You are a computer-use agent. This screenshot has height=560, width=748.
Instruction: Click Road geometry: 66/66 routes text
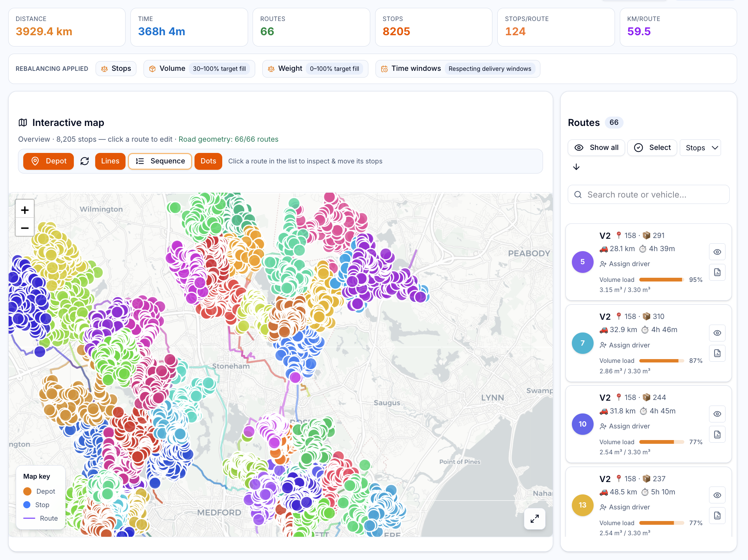[x=229, y=139]
